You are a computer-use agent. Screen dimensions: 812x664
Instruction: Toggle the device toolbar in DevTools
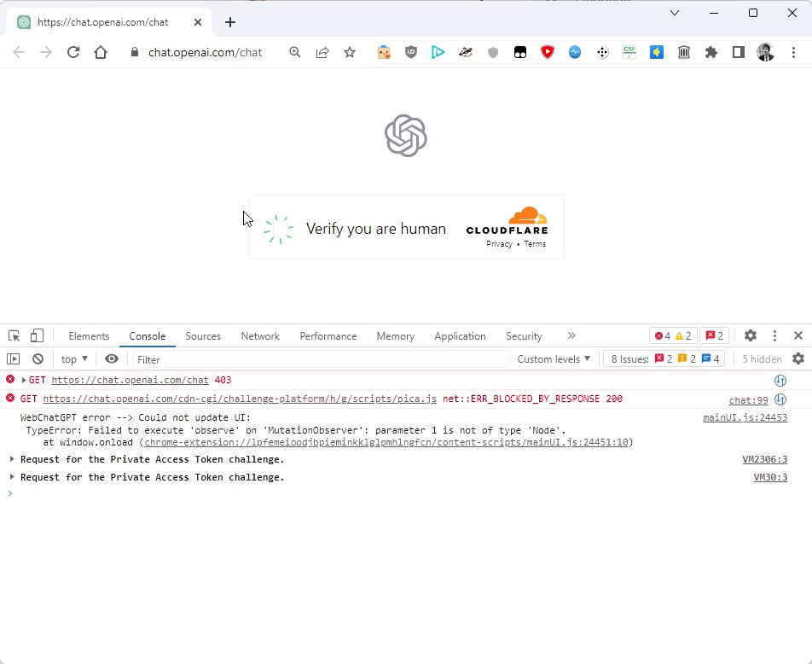37,336
